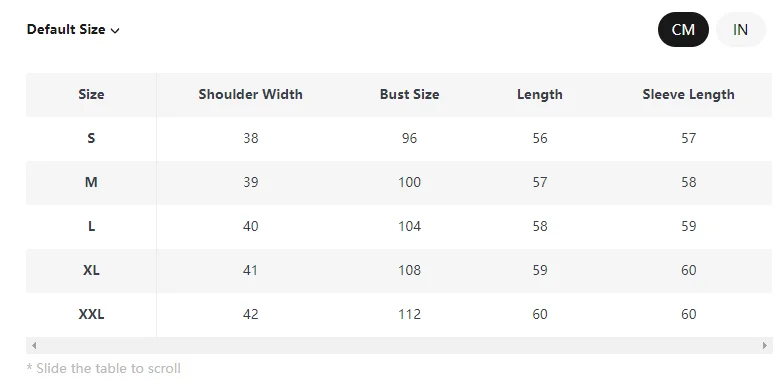The height and width of the screenshot is (388, 783).
Task: Select the XL size row label
Action: point(91,270)
